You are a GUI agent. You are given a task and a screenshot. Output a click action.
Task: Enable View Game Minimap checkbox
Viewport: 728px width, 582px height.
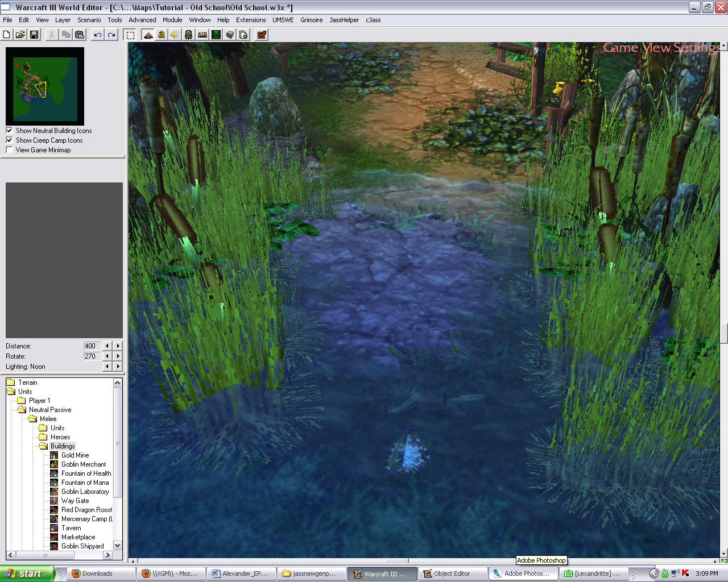pyautogui.click(x=9, y=149)
